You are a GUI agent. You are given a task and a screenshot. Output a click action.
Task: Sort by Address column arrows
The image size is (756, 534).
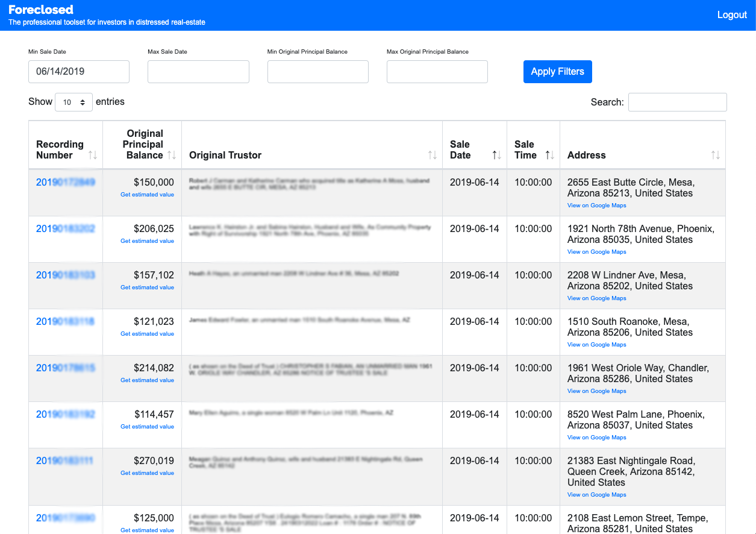[x=715, y=155]
